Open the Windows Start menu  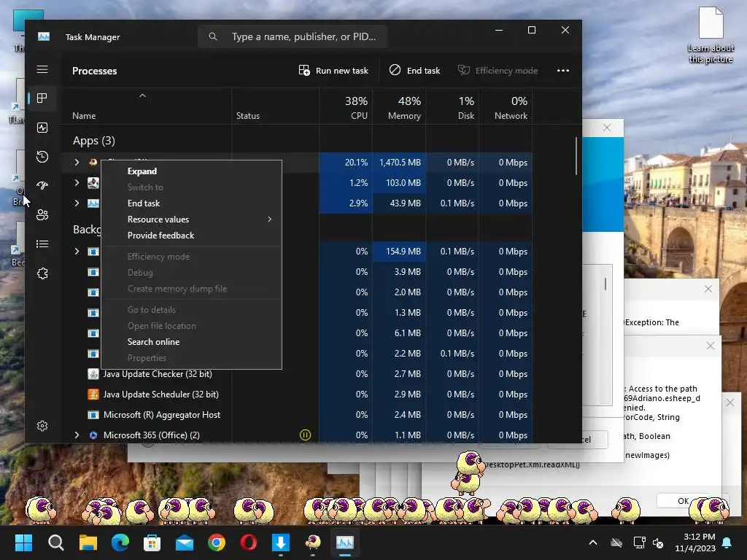[x=23, y=542]
